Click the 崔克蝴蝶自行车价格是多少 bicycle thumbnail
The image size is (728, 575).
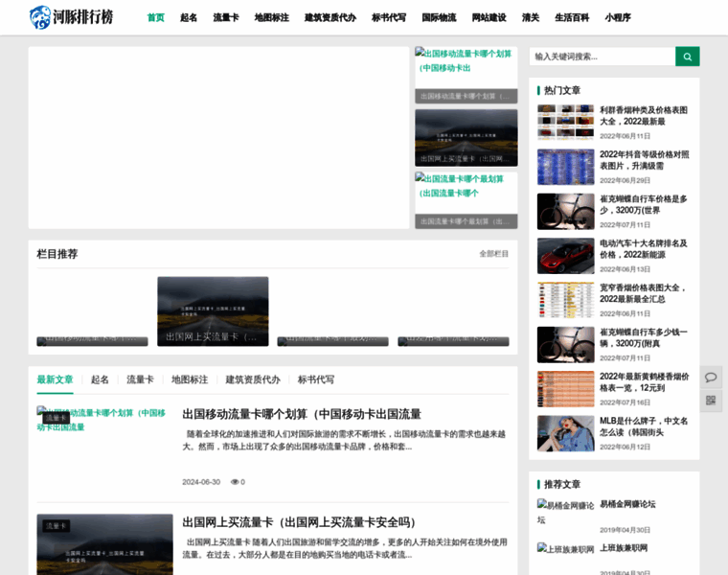coord(565,212)
